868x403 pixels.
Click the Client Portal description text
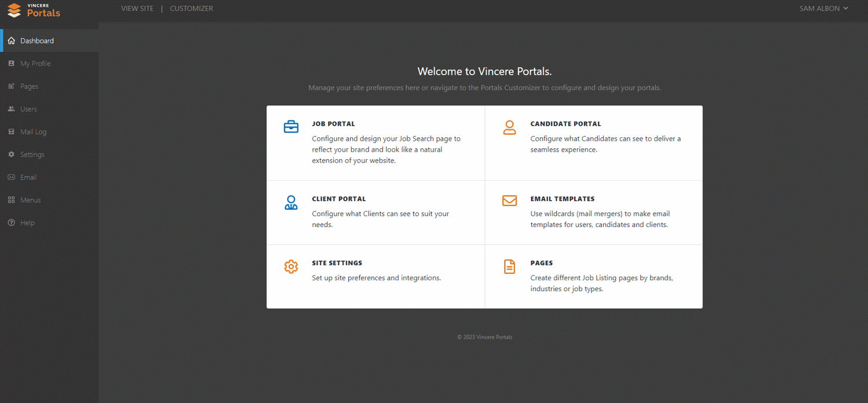(380, 219)
